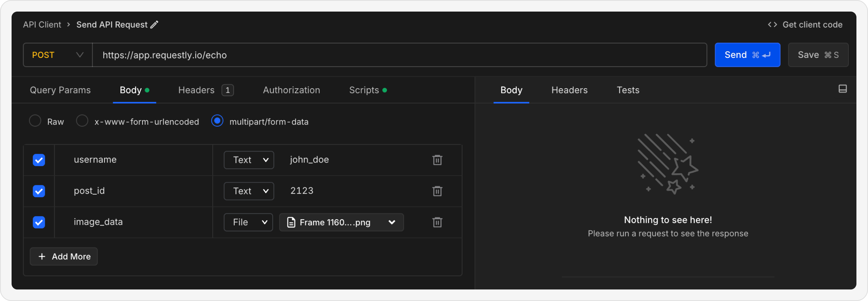Expand the File type dropdown for image_data
Screen dimensions: 868x301
(x=248, y=222)
